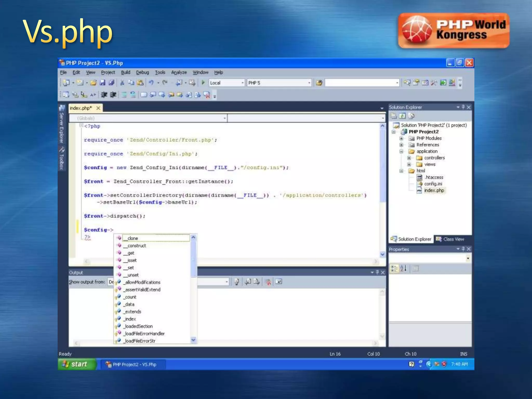The height and width of the screenshot is (399, 532).
Task: Open the Toolbox icon in the toolbar
Action: click(x=434, y=83)
